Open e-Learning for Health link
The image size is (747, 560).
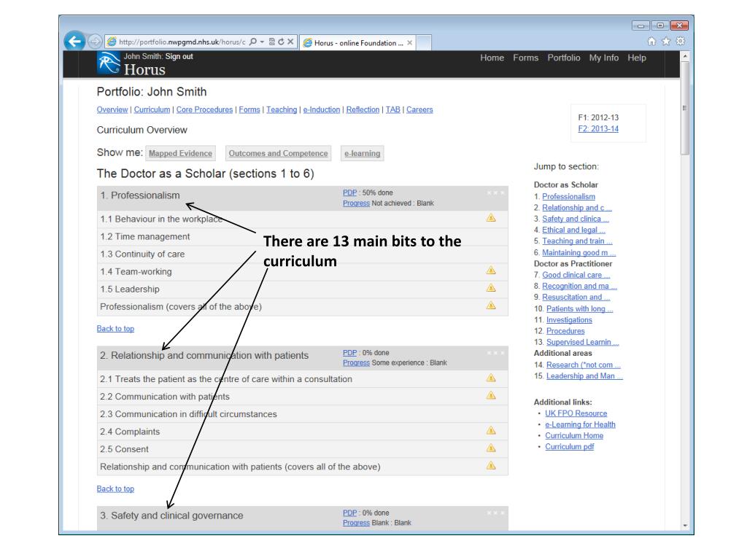pyautogui.click(x=580, y=424)
